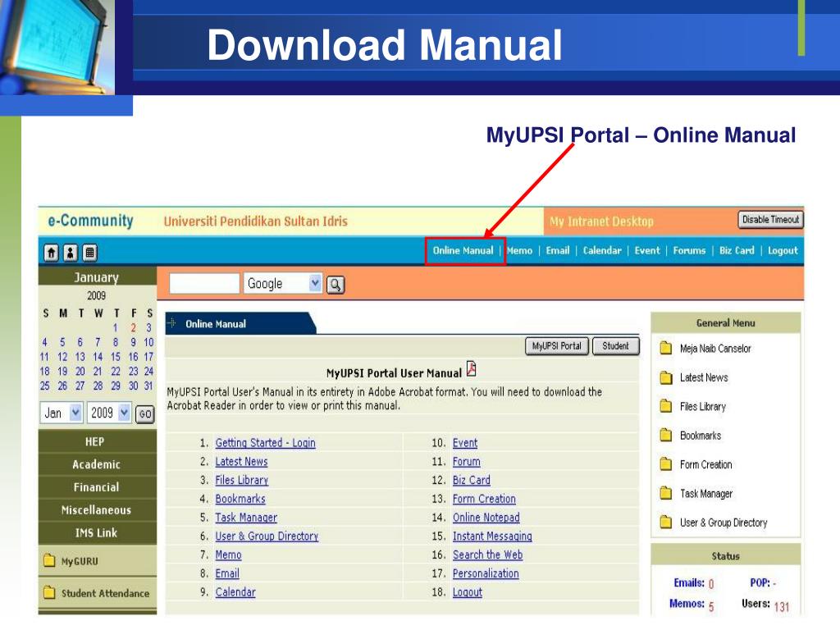Open the Latest News manual link

coord(241,462)
